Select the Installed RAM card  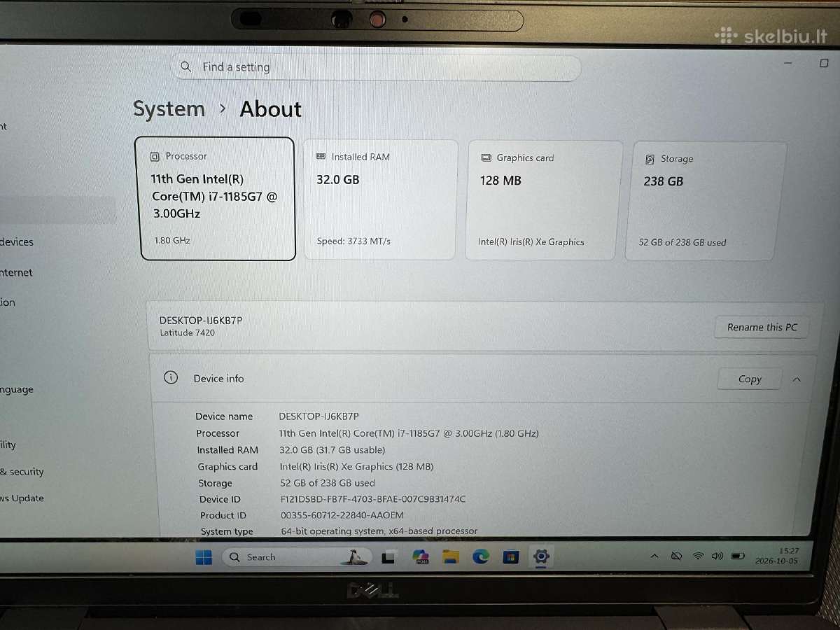pyautogui.click(x=380, y=199)
